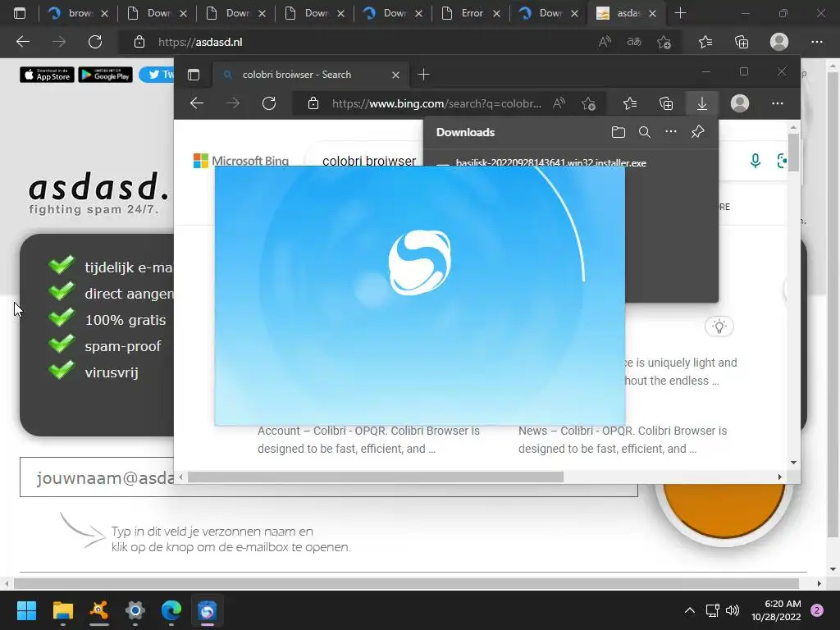This screenshot has width=840, height=630.
Task: Open read aloud in asdasd.nl window toolbar
Action: 605,42
